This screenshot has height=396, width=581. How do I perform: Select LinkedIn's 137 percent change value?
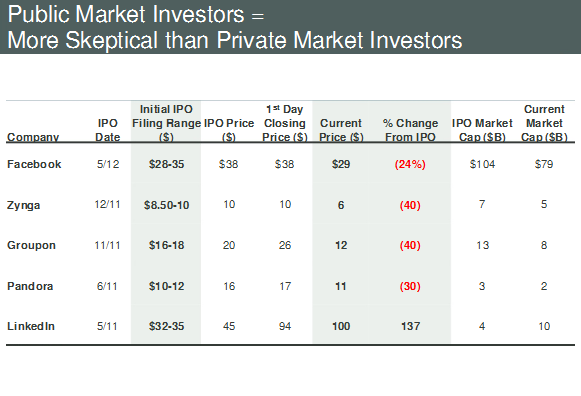tap(411, 326)
